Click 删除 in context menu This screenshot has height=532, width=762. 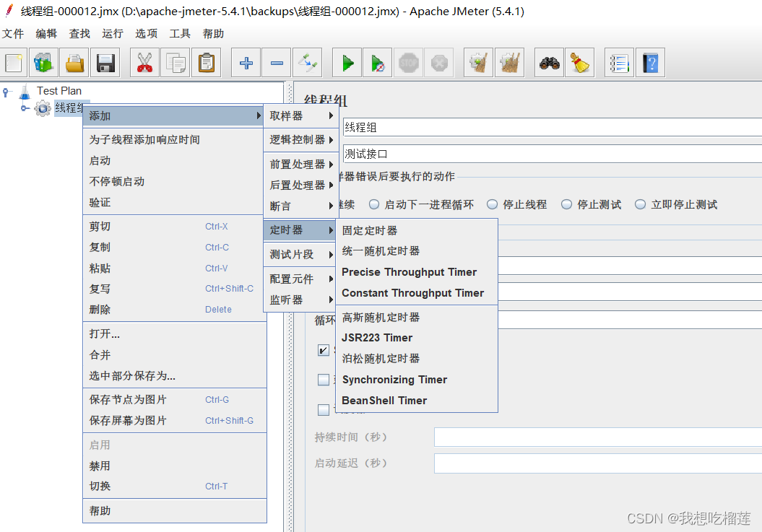[174, 310]
